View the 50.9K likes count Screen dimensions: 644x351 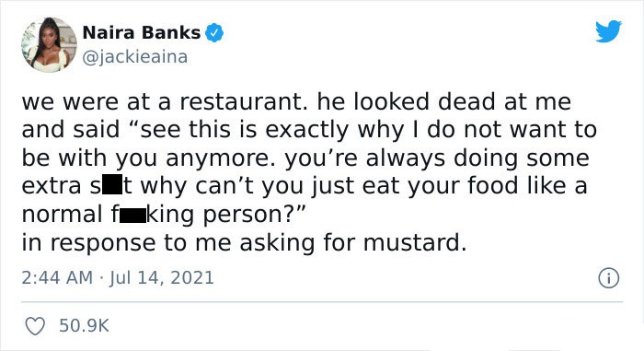84,325
